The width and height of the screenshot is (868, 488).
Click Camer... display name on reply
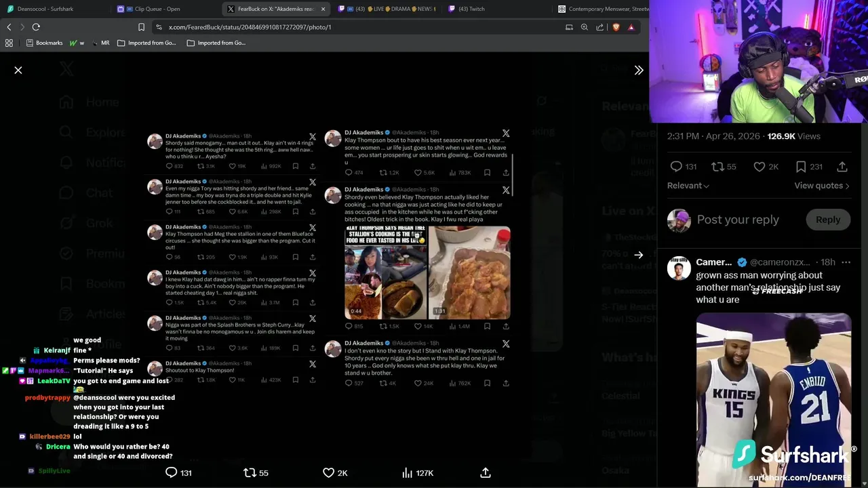click(713, 262)
